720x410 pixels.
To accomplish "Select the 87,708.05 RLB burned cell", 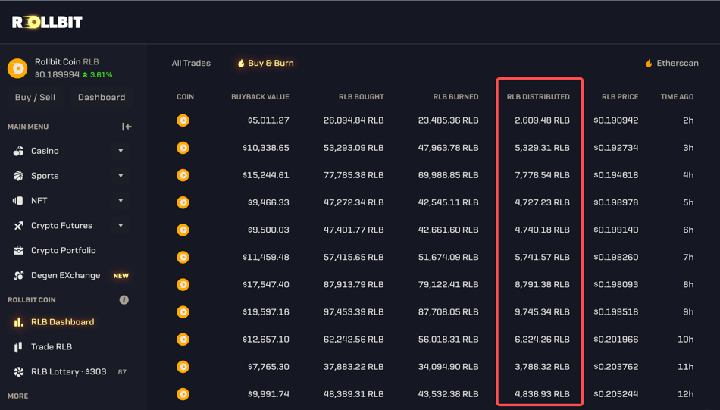I will [x=448, y=312].
